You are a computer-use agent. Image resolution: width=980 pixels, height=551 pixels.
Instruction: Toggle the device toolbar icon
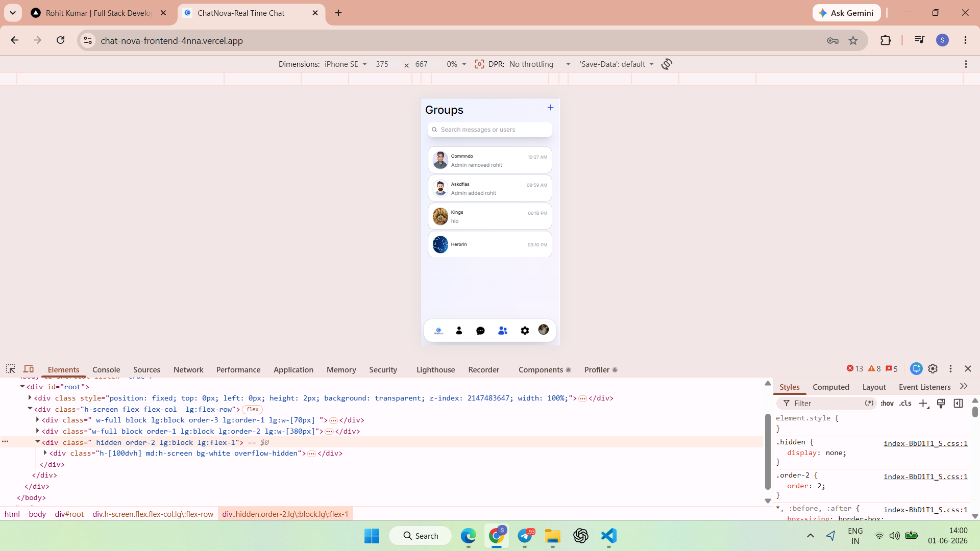[29, 369]
